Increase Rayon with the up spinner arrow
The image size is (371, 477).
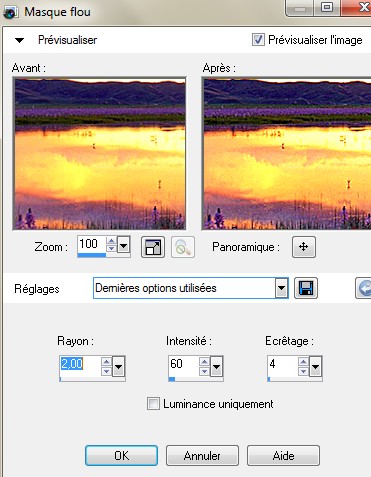106,362
